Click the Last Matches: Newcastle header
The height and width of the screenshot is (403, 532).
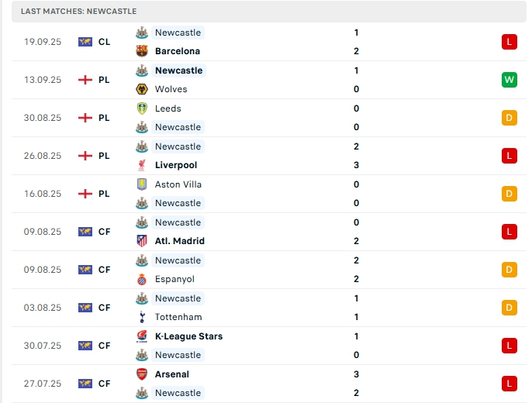(x=79, y=12)
